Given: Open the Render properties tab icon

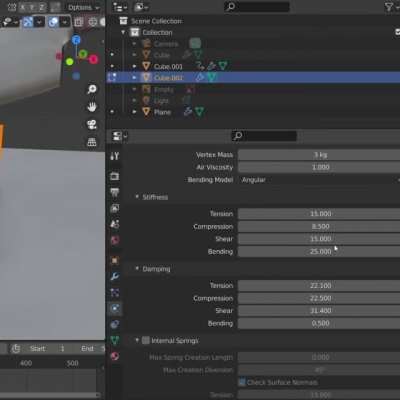Looking at the screenshot, I should pyautogui.click(x=115, y=176).
